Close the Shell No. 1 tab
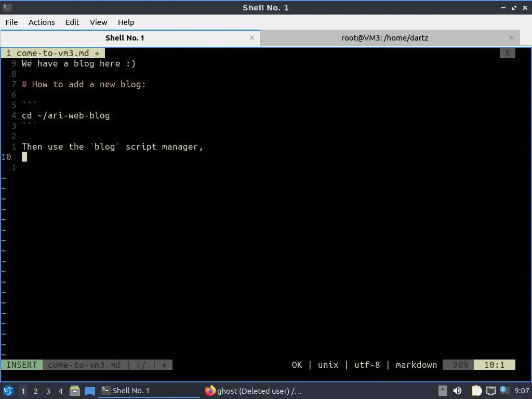 tap(252, 37)
